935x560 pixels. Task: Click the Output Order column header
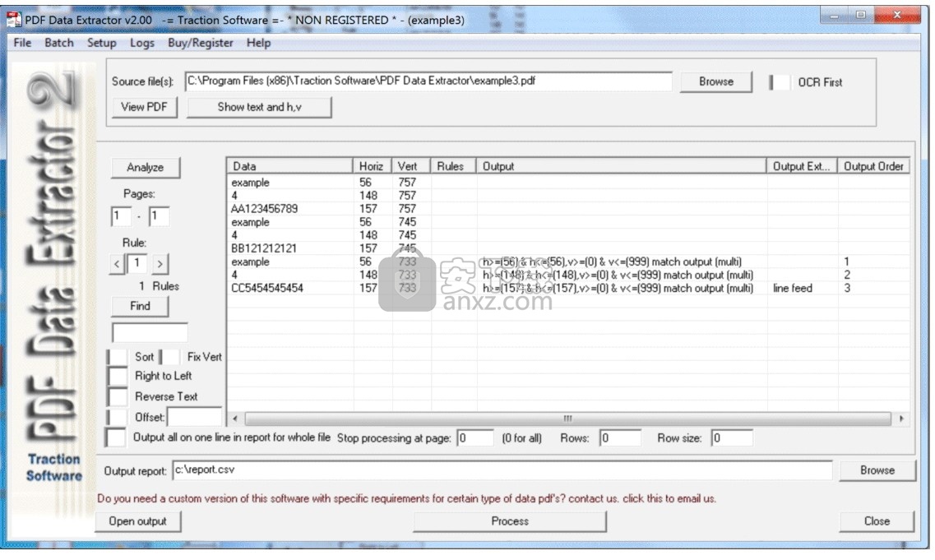coord(873,166)
